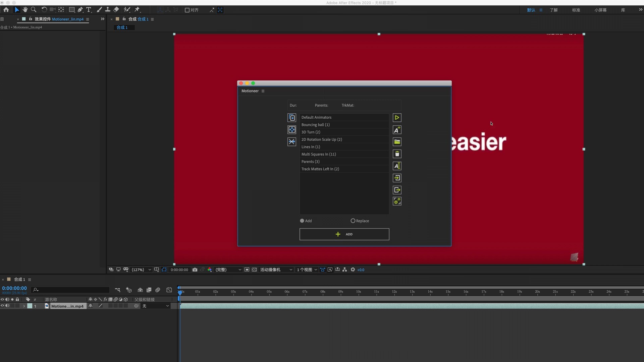
Task: Expand hidden panels with double chevron at left
Action: click(103, 19)
